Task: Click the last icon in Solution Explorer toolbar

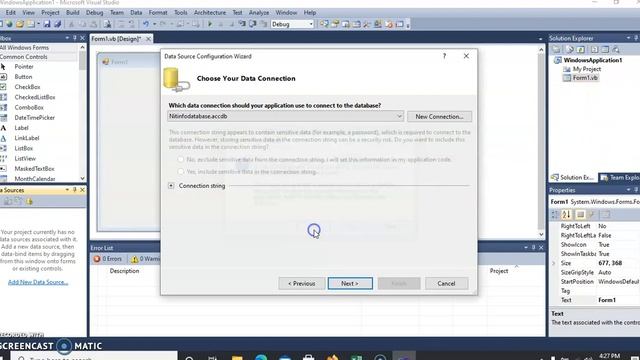Action: [x=616, y=49]
